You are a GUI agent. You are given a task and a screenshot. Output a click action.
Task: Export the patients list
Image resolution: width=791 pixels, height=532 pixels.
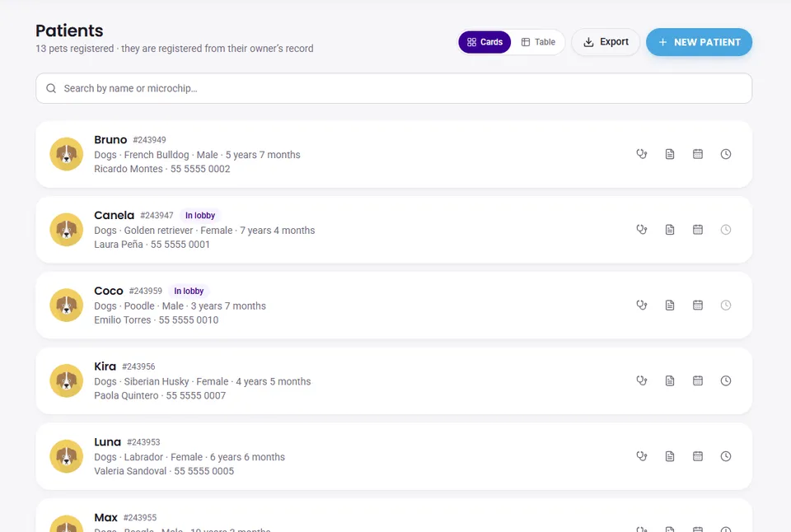[x=606, y=42]
